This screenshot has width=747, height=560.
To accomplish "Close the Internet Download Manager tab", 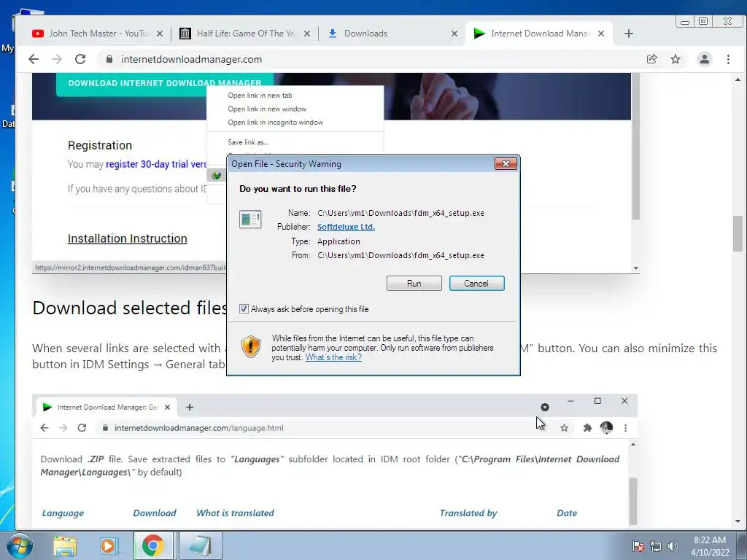I will click(x=601, y=34).
